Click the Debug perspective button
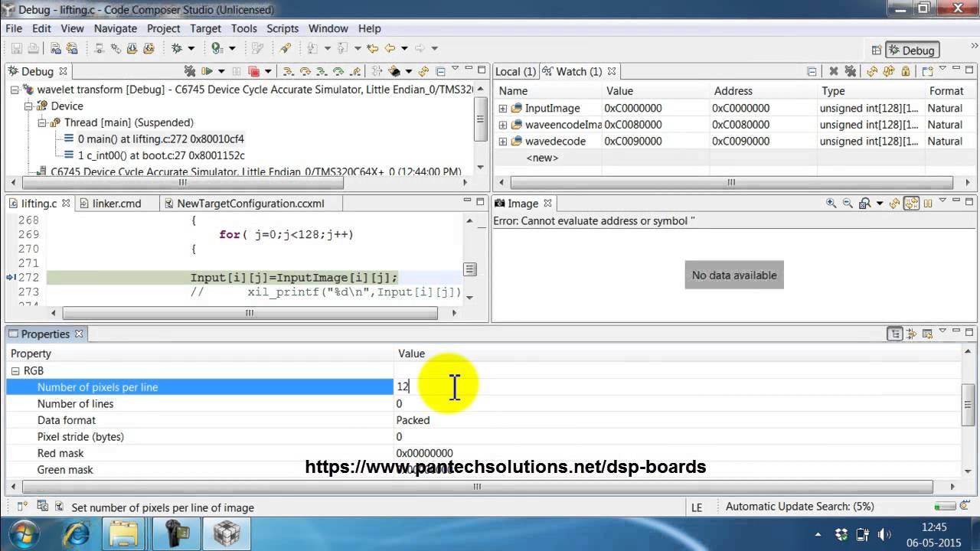This screenshot has height=551, width=980. pyautogui.click(x=911, y=50)
